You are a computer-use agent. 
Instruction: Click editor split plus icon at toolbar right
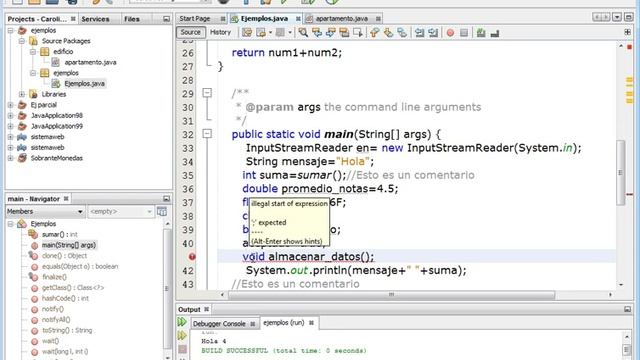tap(627, 32)
